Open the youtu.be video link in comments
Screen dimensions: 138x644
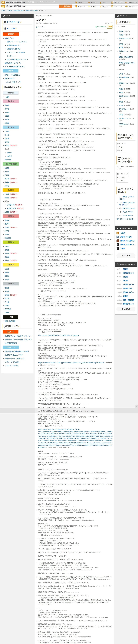coord(59,335)
